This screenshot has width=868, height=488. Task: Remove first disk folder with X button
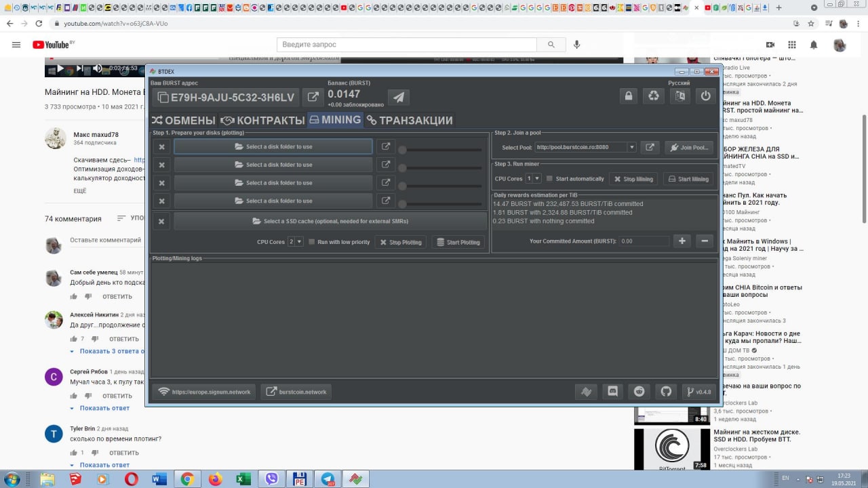pyautogui.click(x=161, y=146)
